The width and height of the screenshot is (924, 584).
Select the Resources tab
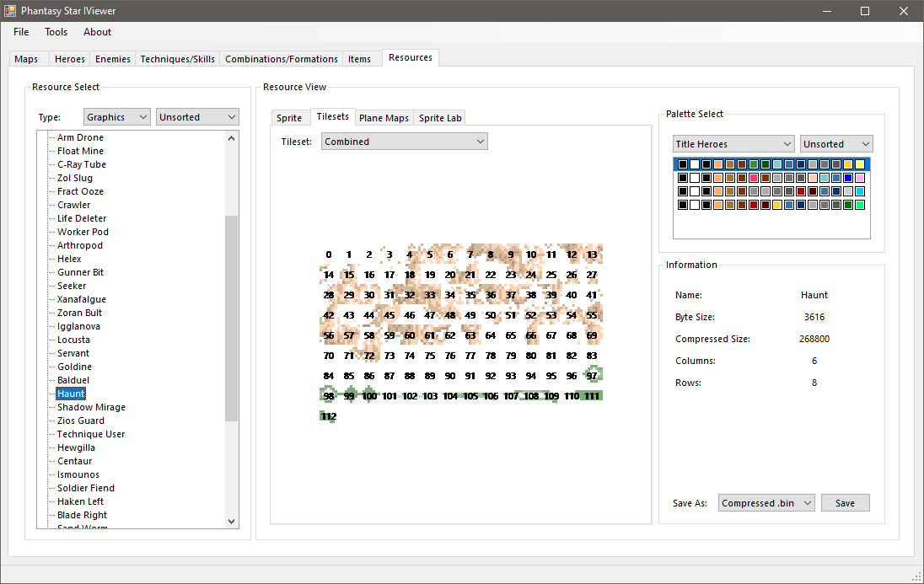(x=410, y=58)
